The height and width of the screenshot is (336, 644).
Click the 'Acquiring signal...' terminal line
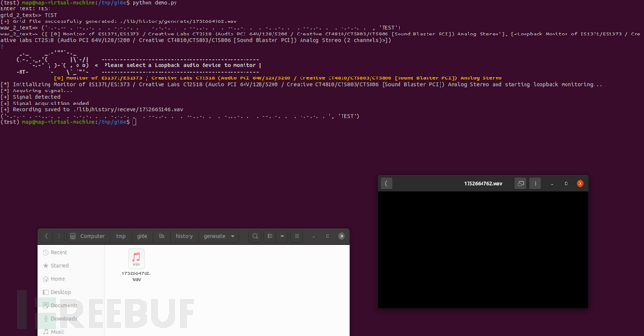[36, 91]
